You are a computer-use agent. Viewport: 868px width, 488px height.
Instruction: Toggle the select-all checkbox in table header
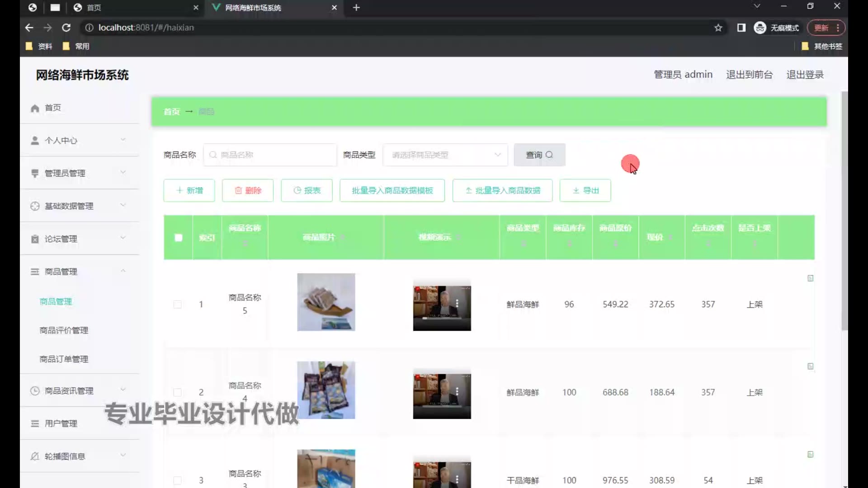click(178, 238)
